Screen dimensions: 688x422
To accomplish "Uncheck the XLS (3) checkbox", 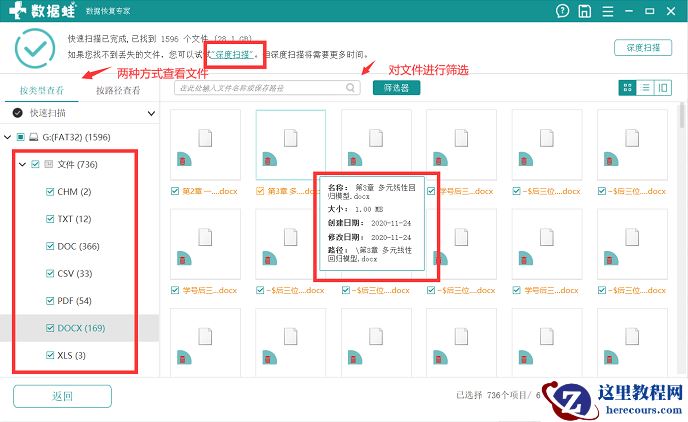I will pyautogui.click(x=50, y=355).
